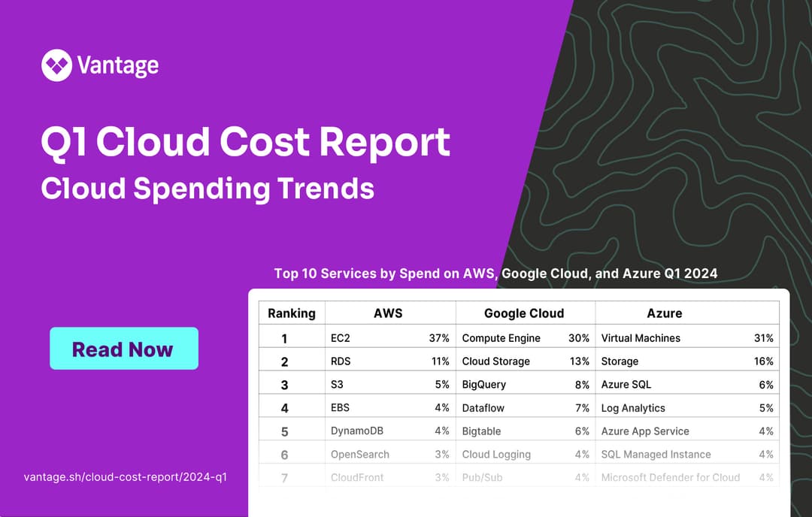Select the BigQuery table cell
Viewport: 812px width, 517px height.
coord(484,385)
